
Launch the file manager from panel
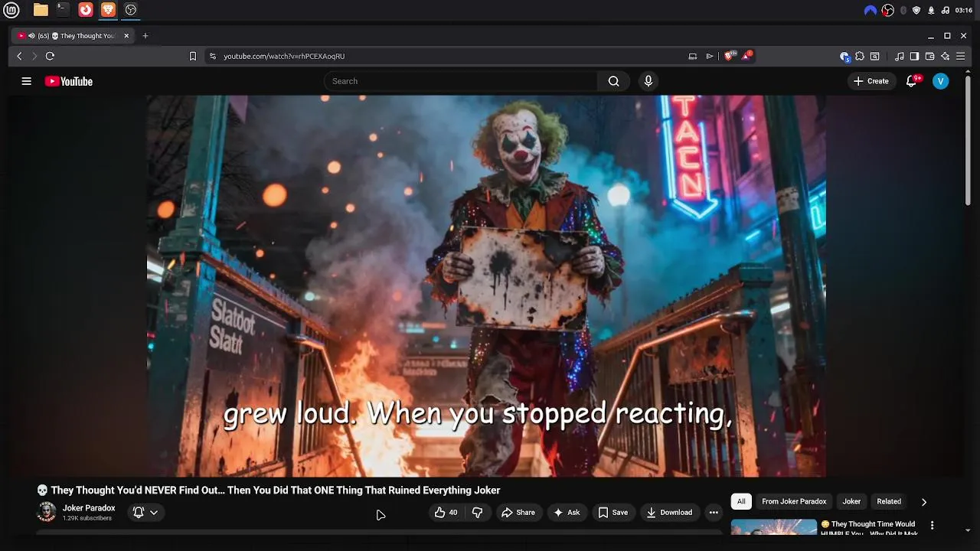[41, 10]
